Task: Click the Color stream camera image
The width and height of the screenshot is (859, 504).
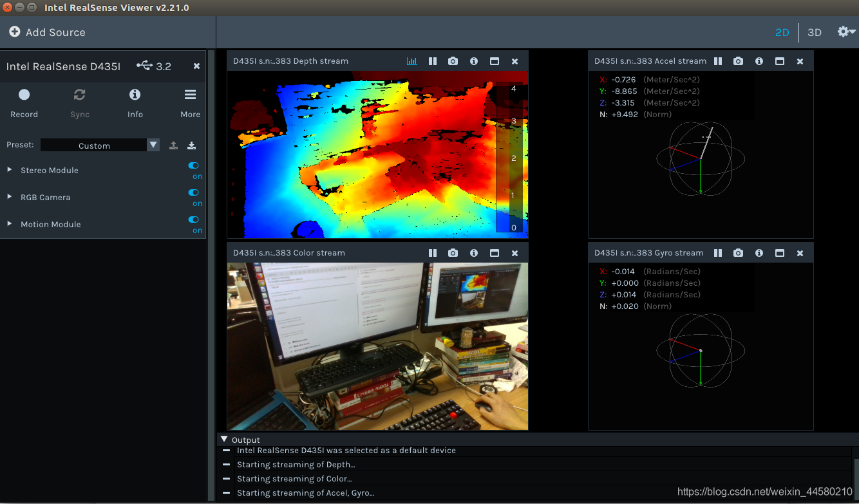Action: click(377, 346)
